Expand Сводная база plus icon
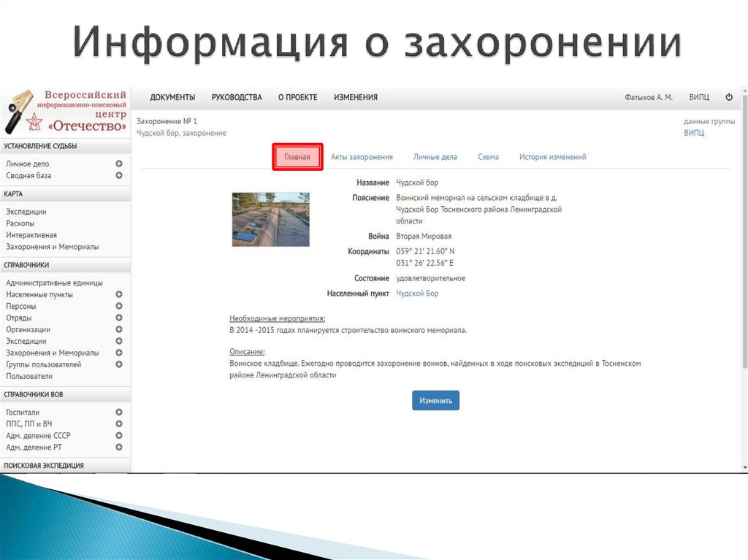The height and width of the screenshot is (560, 748). 119,176
